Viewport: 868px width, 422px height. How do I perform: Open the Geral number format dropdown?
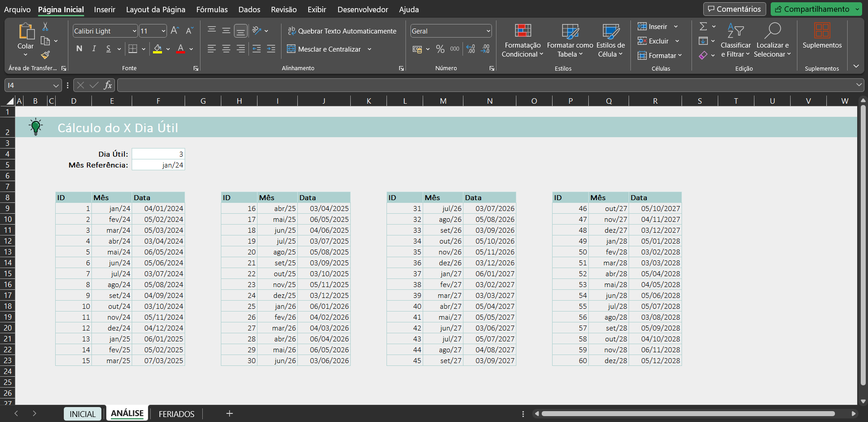click(488, 31)
